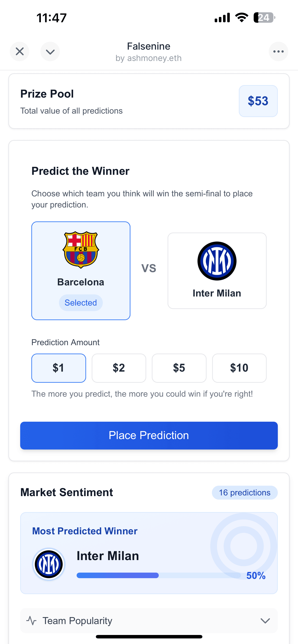Tap the Barcelona Selected badge

(x=81, y=303)
